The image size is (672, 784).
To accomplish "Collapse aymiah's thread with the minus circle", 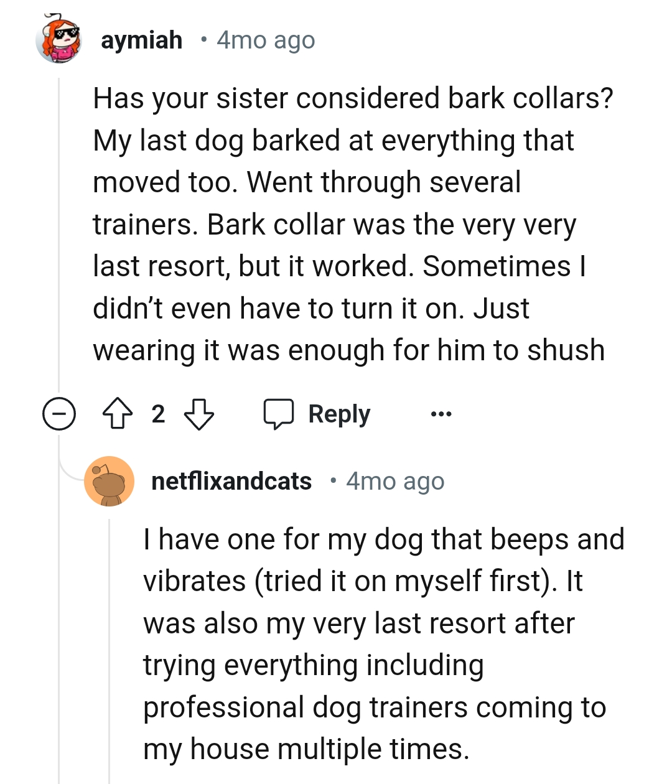I will click(x=59, y=414).
